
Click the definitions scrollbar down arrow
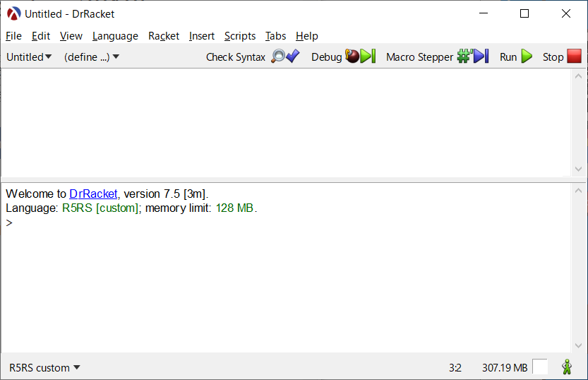tap(578, 169)
